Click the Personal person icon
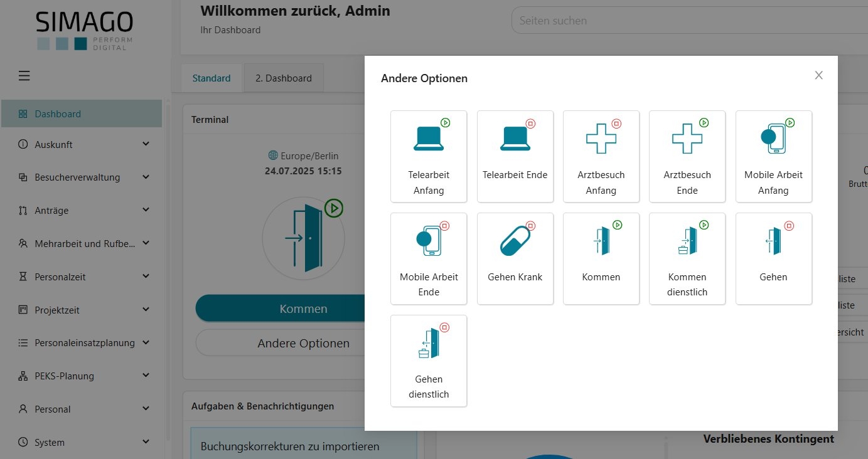This screenshot has width=868, height=459. (x=23, y=409)
